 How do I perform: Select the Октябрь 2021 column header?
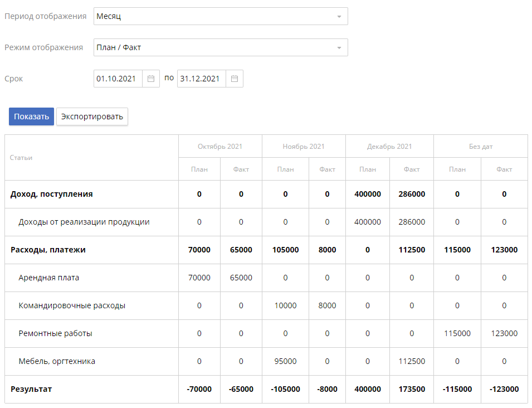pos(219,147)
